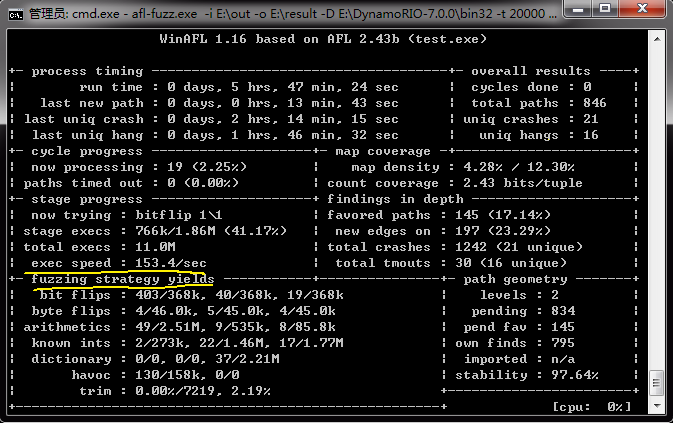Click 'total execs : 11.0M' line

coord(99,247)
